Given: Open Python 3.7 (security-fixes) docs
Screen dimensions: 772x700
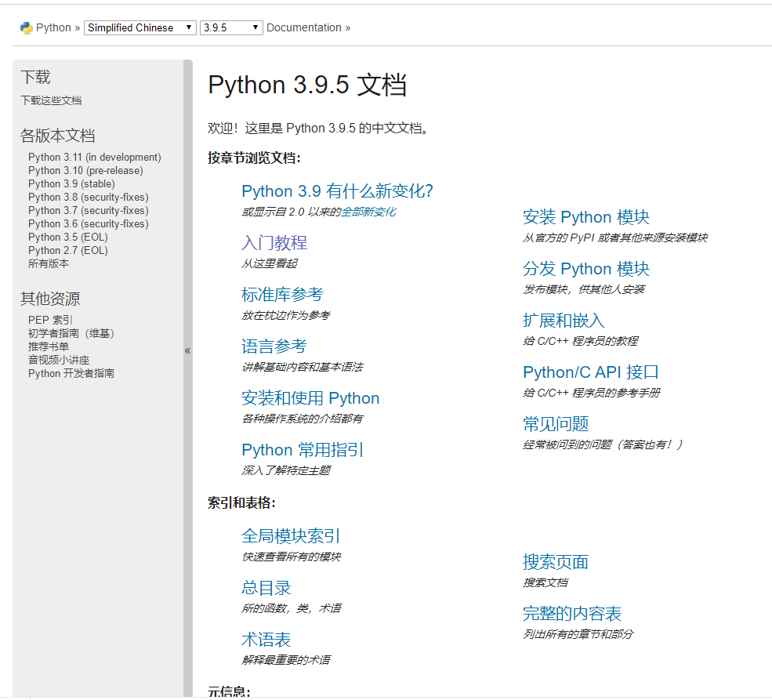Looking at the screenshot, I should (x=88, y=210).
